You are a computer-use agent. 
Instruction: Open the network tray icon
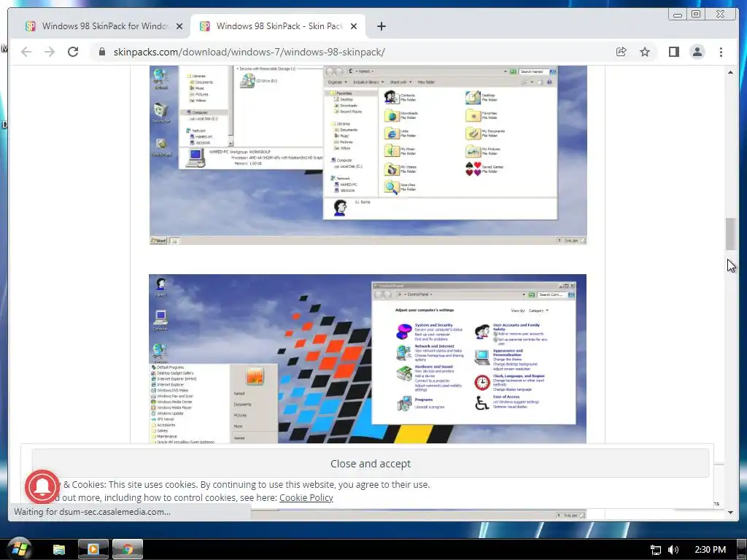pos(656,550)
